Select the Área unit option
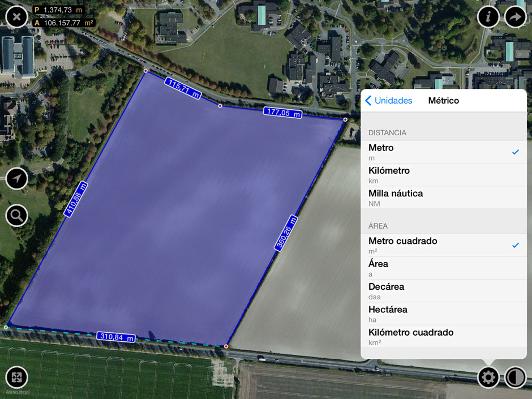532x399 pixels. [443, 268]
